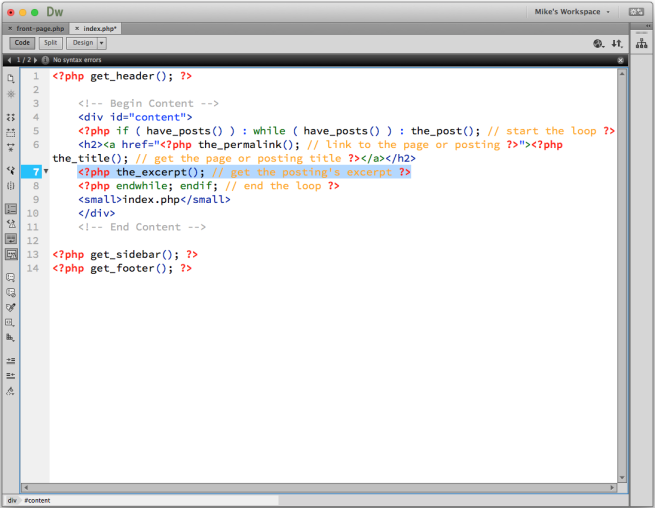Click the vertical scrollbar up arrow

pos(622,74)
